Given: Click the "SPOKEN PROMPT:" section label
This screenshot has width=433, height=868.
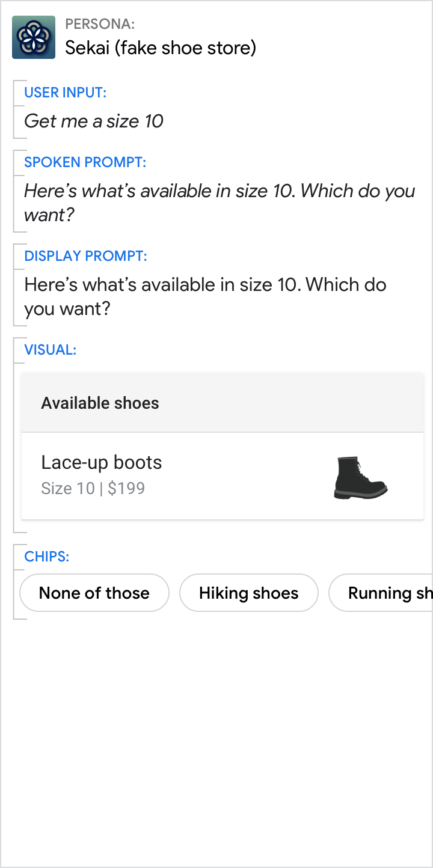Looking at the screenshot, I should (85, 162).
